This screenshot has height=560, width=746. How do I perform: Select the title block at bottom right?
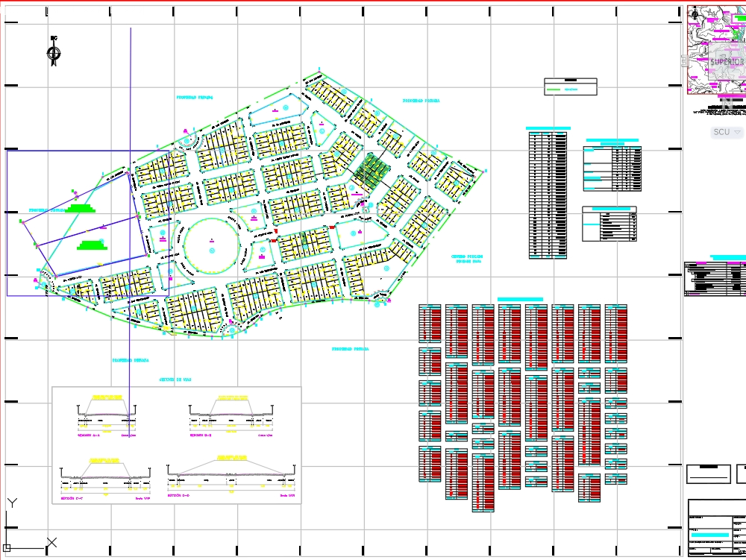[716, 527]
